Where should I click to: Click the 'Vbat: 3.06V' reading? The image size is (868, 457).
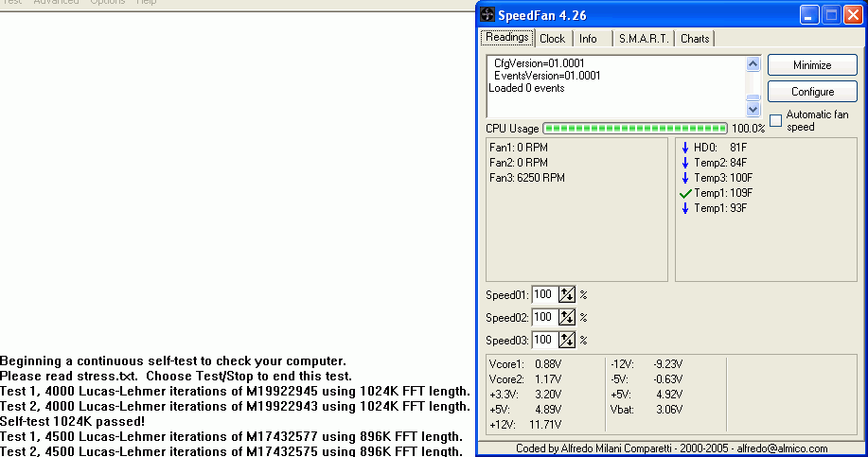(x=647, y=410)
